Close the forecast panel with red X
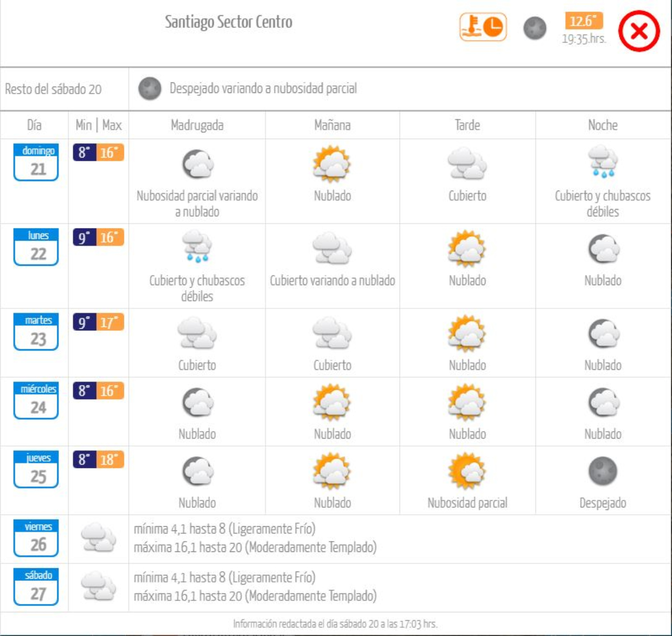The width and height of the screenshot is (672, 636). [638, 32]
